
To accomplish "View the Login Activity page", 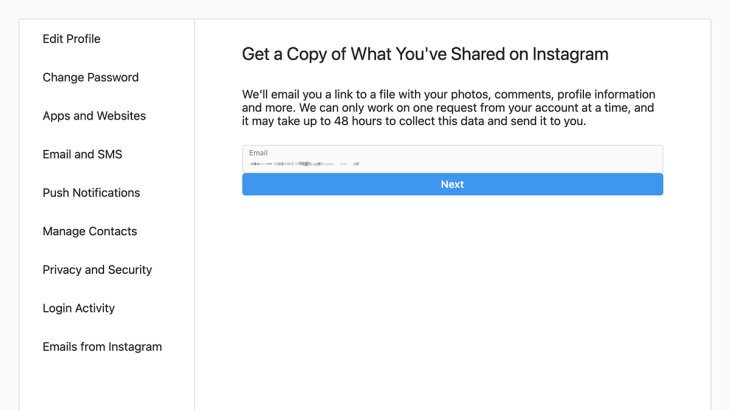I will pos(78,309).
